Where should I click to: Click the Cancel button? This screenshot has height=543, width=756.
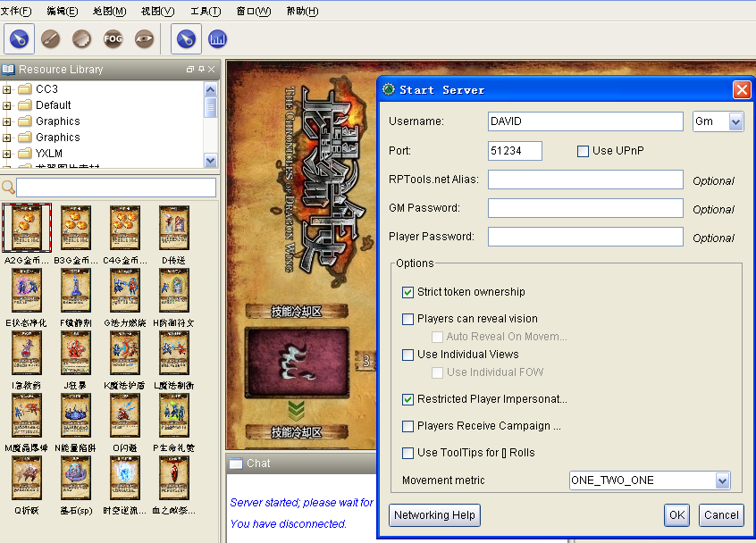(721, 515)
